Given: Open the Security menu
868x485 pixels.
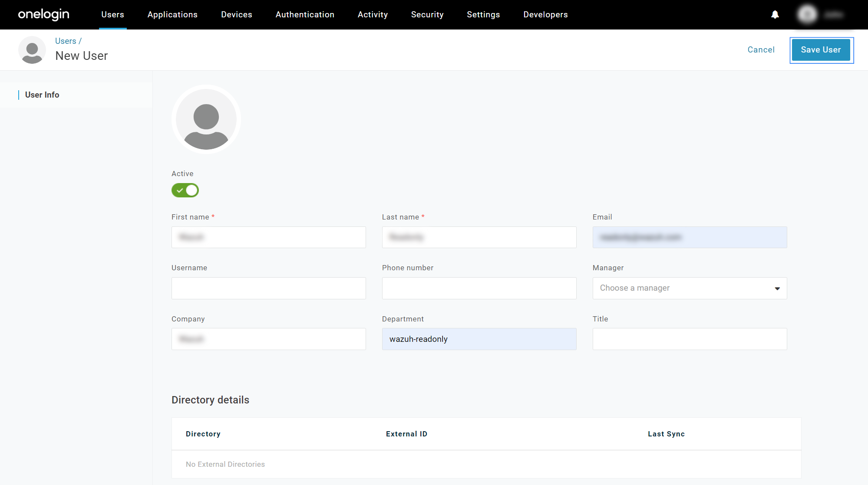Looking at the screenshot, I should 427,15.
